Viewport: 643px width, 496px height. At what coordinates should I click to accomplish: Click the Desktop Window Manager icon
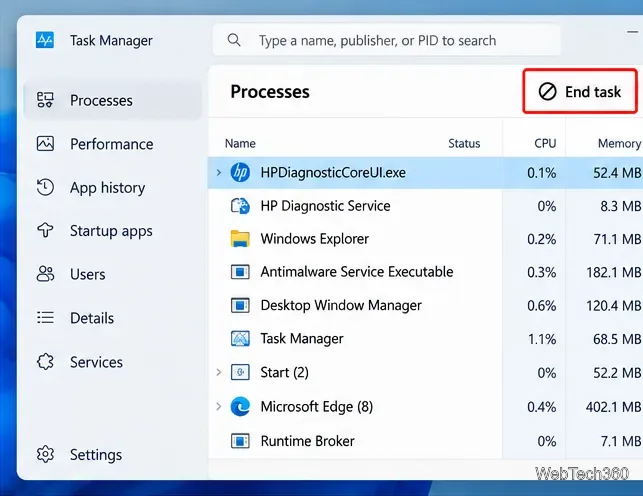pos(240,305)
